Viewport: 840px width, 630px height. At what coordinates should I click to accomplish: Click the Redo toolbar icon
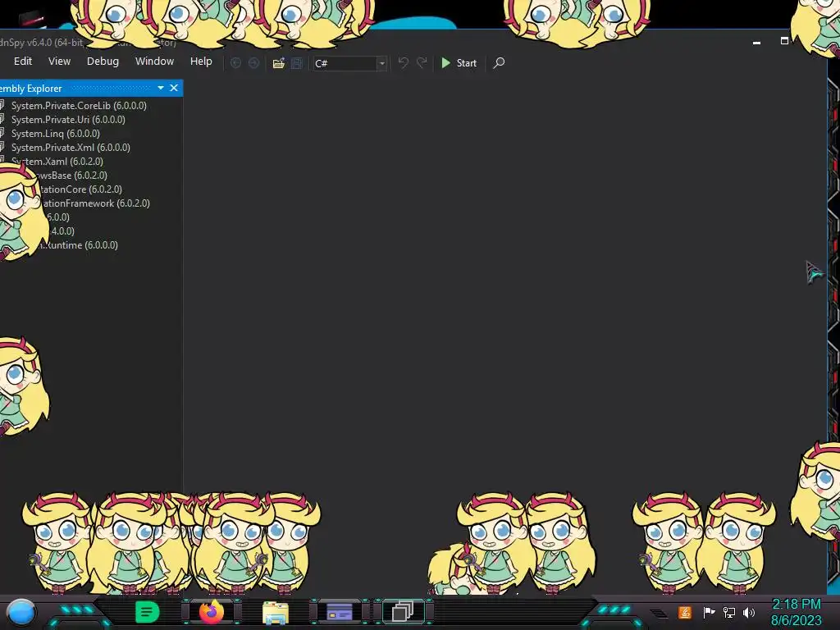coord(422,63)
